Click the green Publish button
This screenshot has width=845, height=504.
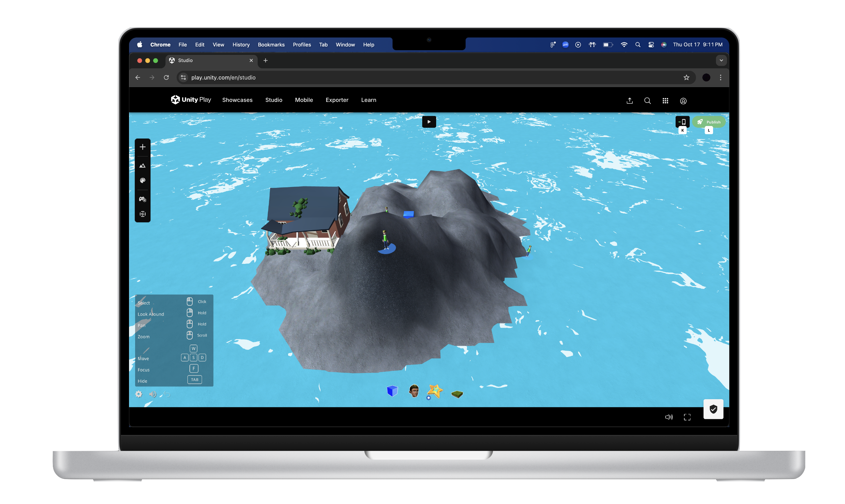click(708, 122)
